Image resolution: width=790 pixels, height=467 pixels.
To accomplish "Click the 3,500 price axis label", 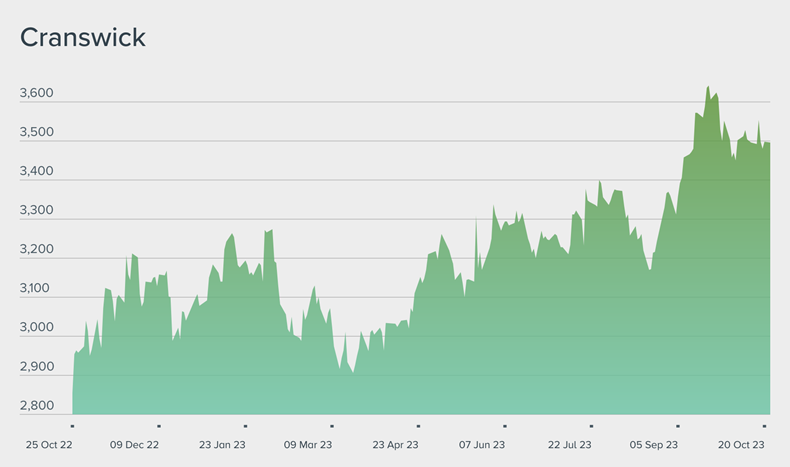I will (37, 133).
